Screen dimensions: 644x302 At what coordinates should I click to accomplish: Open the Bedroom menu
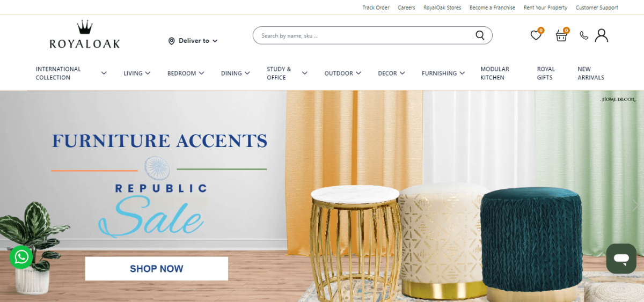(x=186, y=73)
